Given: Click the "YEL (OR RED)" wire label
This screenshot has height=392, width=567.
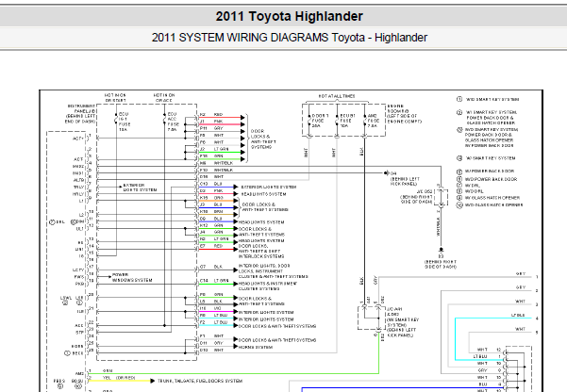Looking at the screenshot, I should (119, 378).
